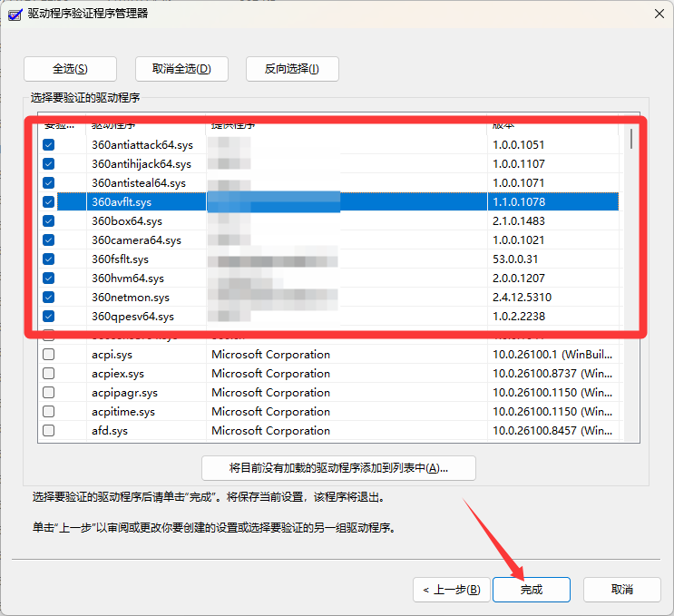Select the 360qpesv64.sys driver name
Image resolution: width=674 pixels, height=616 pixels.
[132, 317]
